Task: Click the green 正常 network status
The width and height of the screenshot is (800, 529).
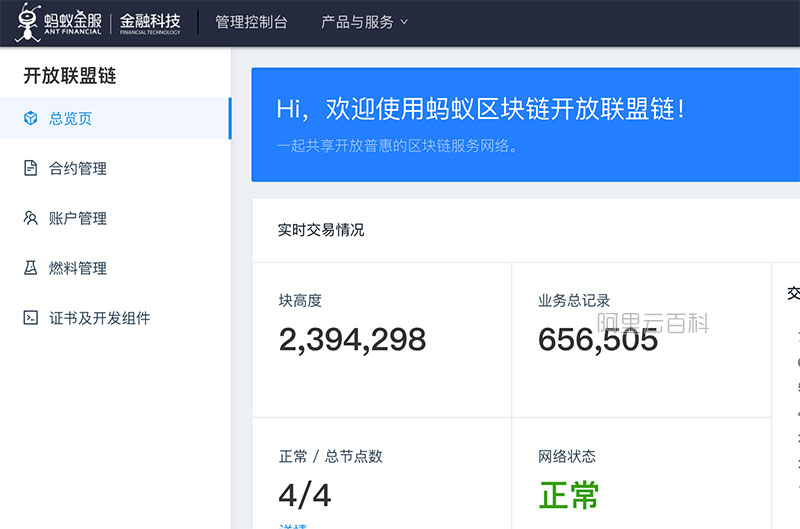Action: (x=568, y=495)
